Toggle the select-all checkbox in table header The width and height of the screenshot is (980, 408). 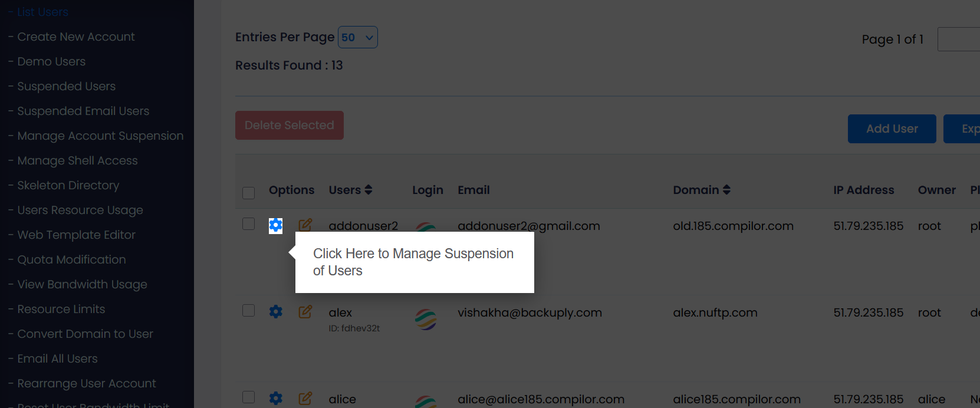click(x=249, y=193)
